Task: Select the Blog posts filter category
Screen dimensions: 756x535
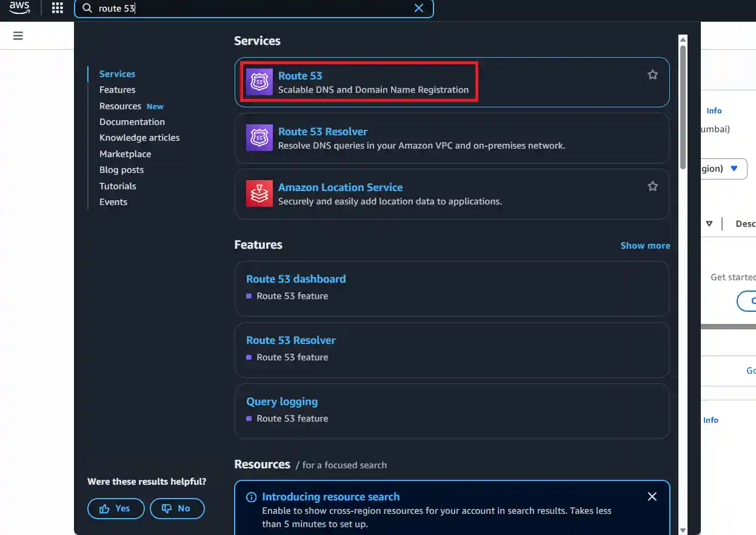Action: (x=121, y=170)
